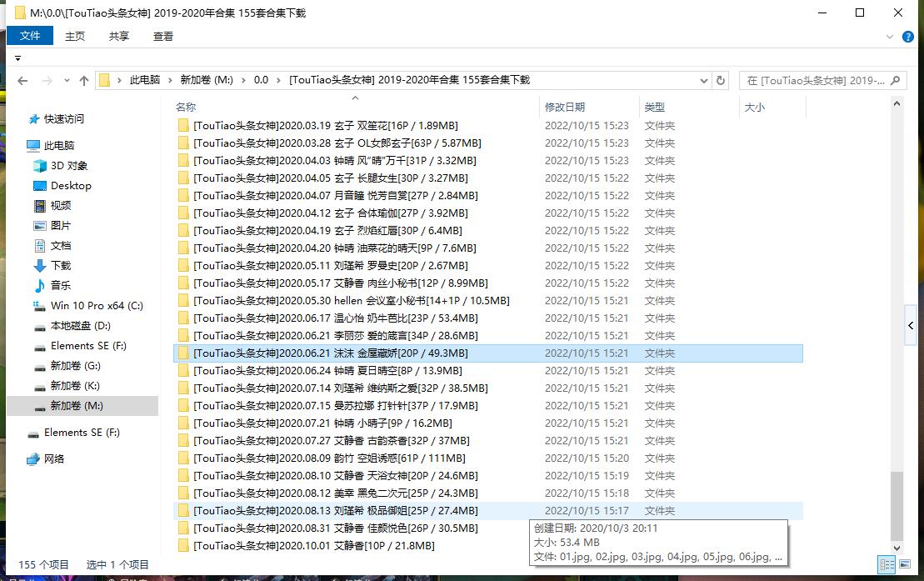Select the 新加卷 (M:) drive
Viewport: 924px width, 581px height.
tap(77, 406)
